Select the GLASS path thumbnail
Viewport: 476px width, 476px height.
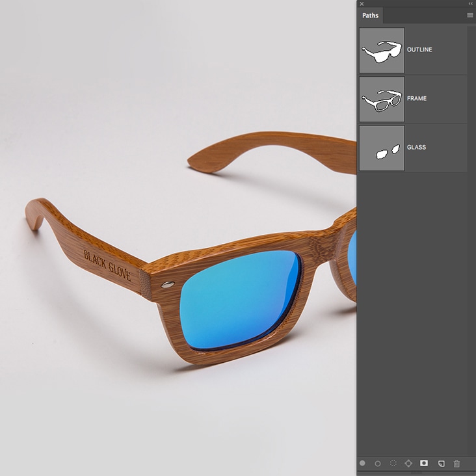point(382,148)
